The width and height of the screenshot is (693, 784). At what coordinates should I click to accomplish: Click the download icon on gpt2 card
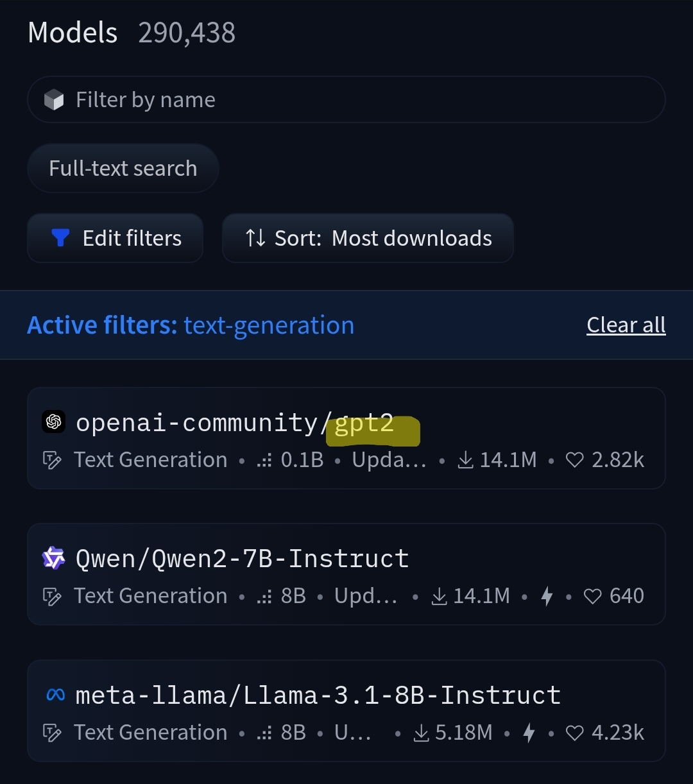point(466,460)
